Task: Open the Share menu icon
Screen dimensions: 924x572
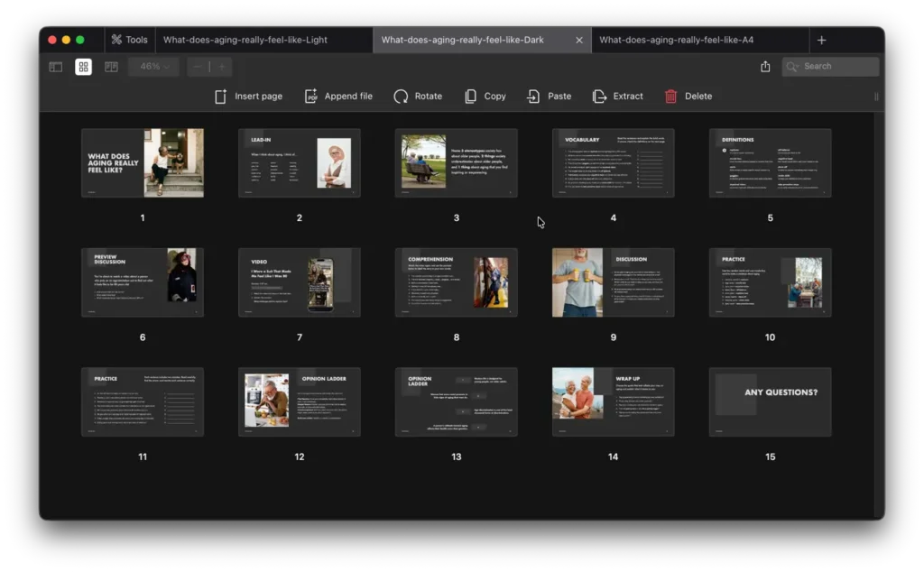Action: 765,67
